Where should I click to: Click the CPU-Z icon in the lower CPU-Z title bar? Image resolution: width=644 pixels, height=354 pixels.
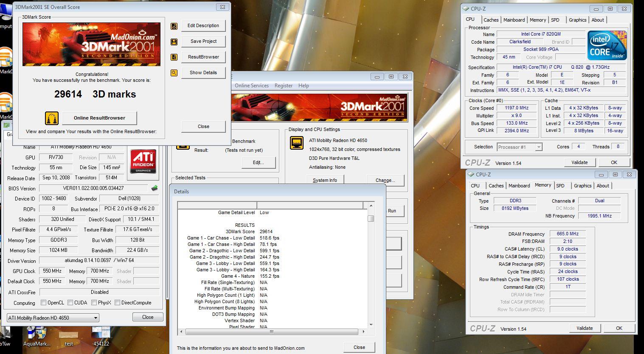471,174
